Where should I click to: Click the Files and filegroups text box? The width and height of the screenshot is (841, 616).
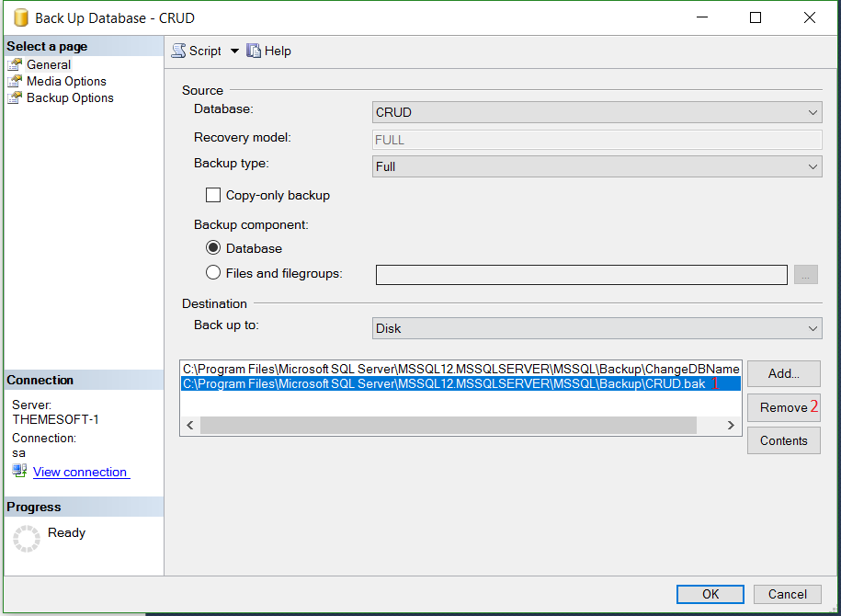[x=582, y=275]
